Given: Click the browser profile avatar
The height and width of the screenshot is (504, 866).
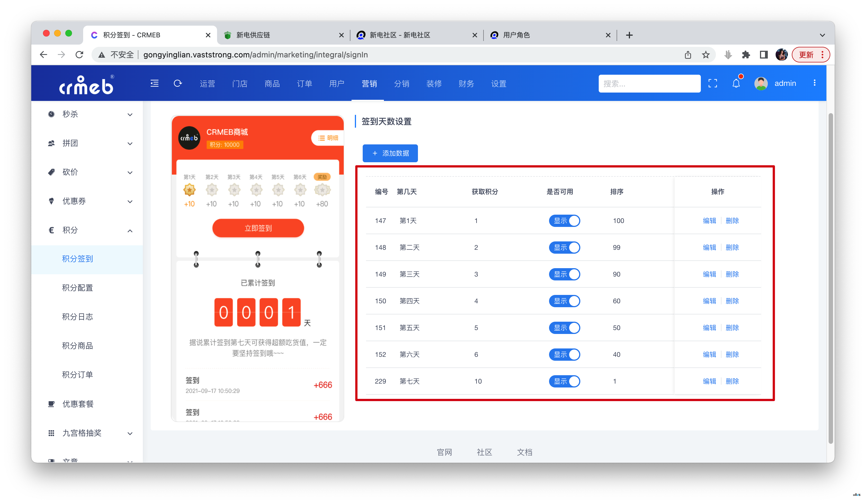Looking at the screenshot, I should coord(781,55).
